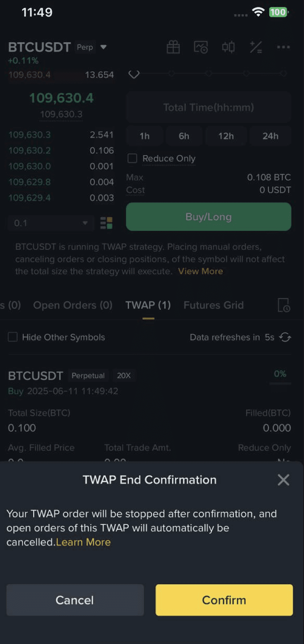Check Hide Other Symbols
Viewport: 304px width, 644px height.
click(13, 337)
